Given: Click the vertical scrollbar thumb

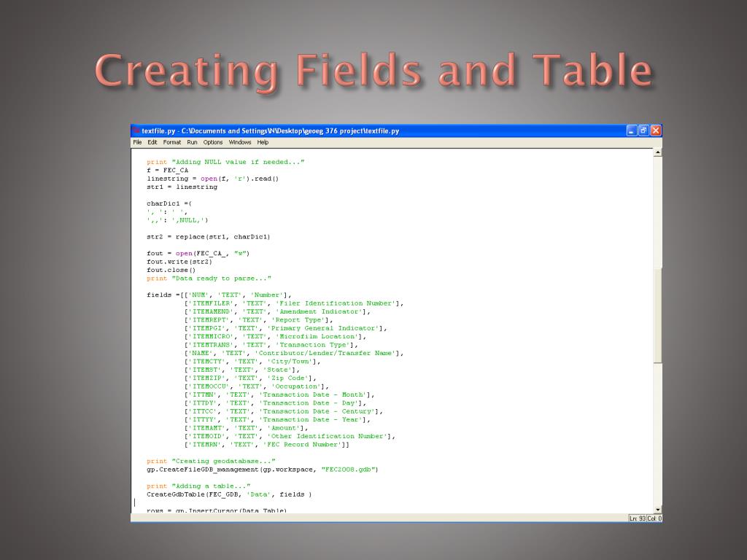Looking at the screenshot, I should click(x=657, y=316).
